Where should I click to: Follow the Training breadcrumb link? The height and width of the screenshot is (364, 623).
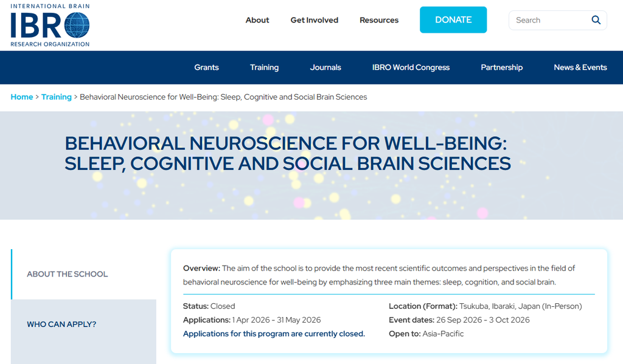click(x=57, y=97)
